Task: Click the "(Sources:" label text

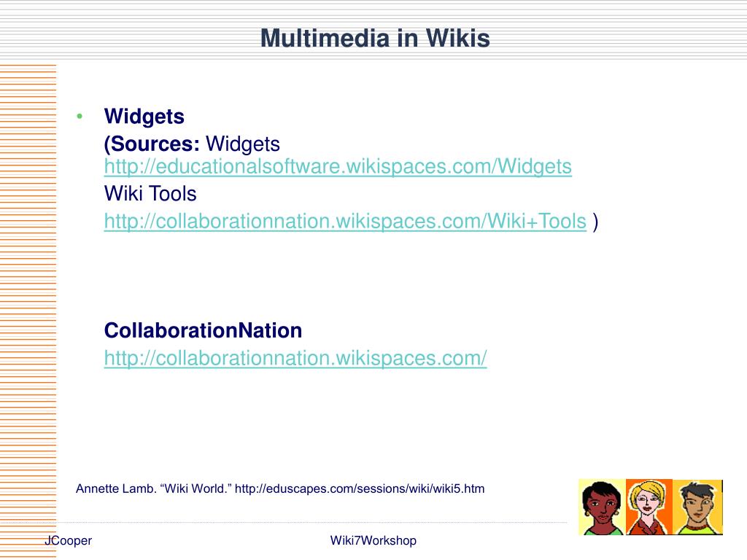Action: [152, 144]
